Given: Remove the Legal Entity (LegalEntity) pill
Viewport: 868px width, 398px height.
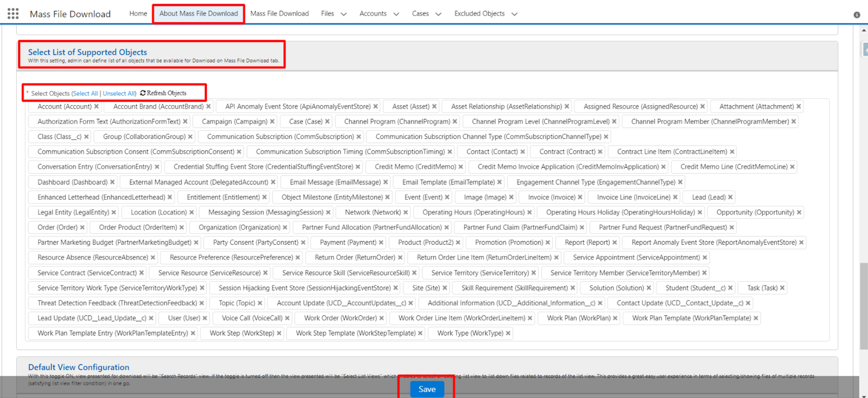Looking at the screenshot, I should coord(113,213).
